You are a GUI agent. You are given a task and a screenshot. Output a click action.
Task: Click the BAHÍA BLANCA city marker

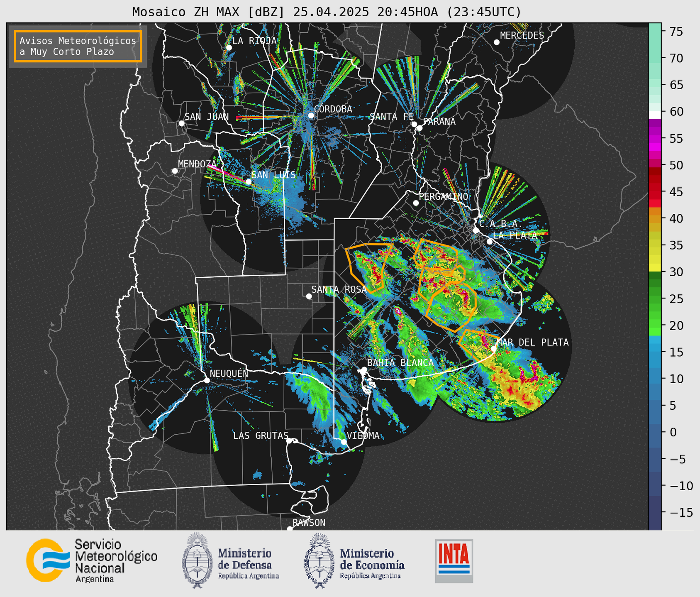[x=364, y=369]
